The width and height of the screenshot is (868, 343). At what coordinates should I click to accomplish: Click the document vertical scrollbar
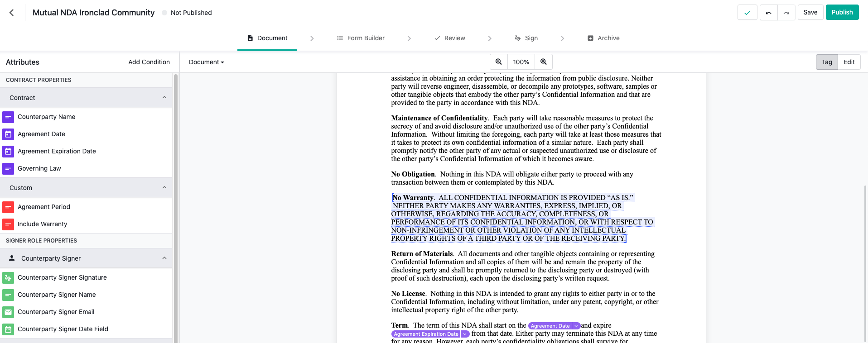(x=865, y=264)
